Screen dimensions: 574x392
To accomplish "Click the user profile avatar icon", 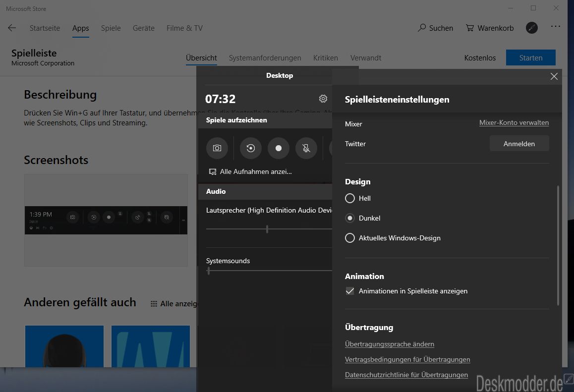I will (532, 28).
